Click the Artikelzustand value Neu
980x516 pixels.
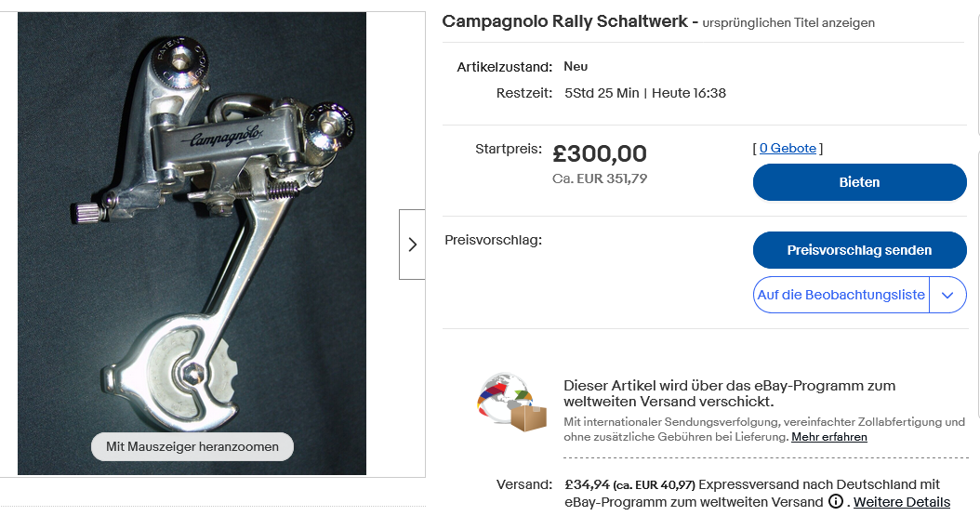click(576, 67)
